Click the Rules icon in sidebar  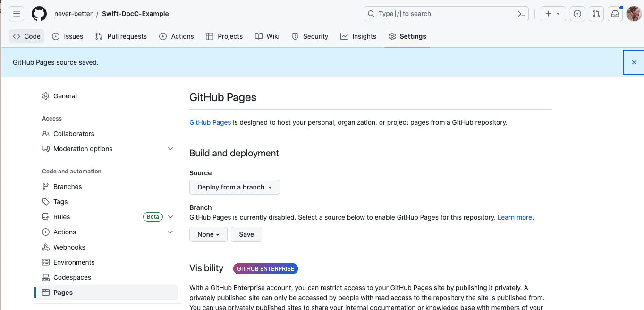[46, 217]
